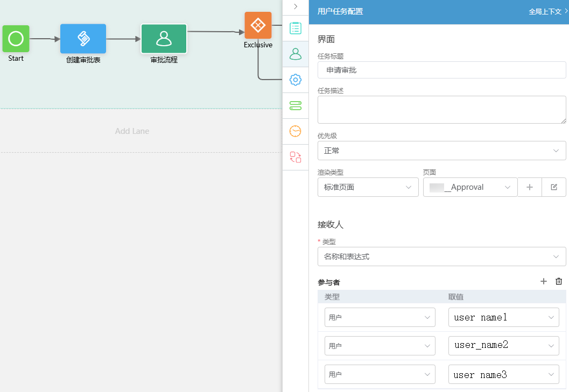This screenshot has width=569, height=392.
Task: Open the clipboard list panel icon
Action: click(296, 28)
